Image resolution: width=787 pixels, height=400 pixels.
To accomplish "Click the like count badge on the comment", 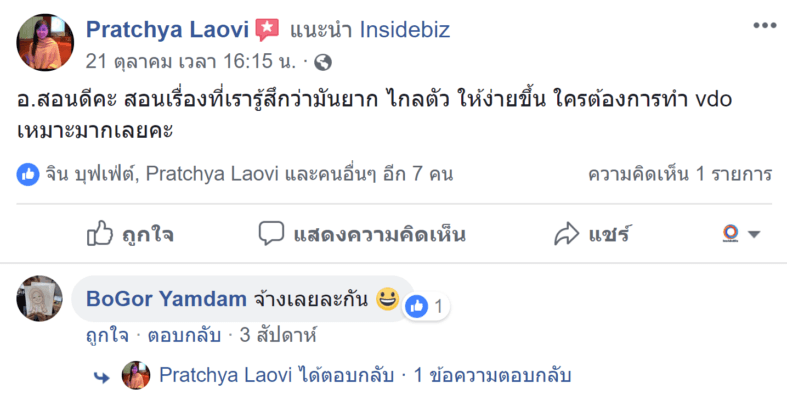I will pyautogui.click(x=426, y=306).
